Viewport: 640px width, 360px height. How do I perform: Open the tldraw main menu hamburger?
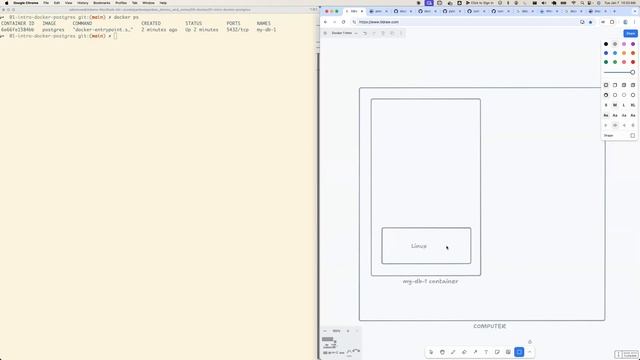pyautogui.click(x=325, y=33)
